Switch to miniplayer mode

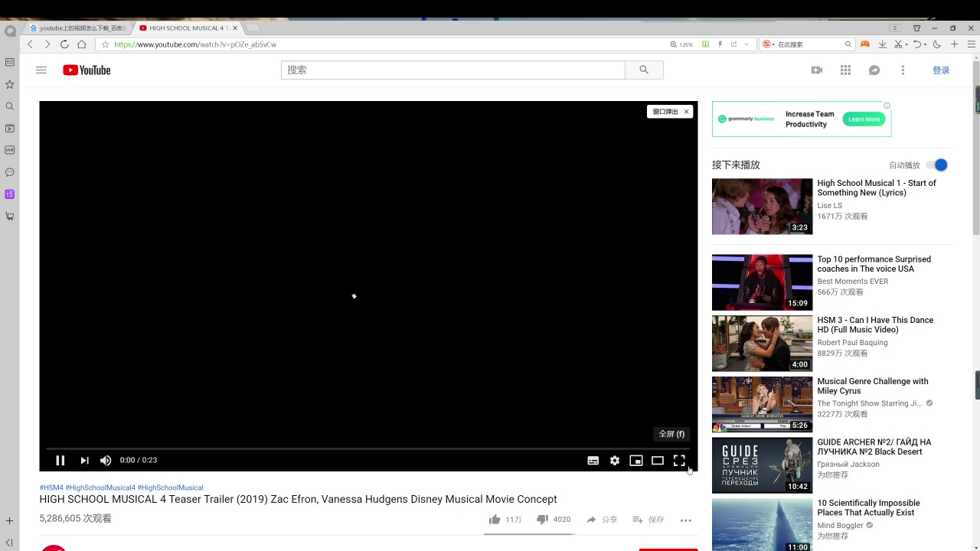[635, 460]
